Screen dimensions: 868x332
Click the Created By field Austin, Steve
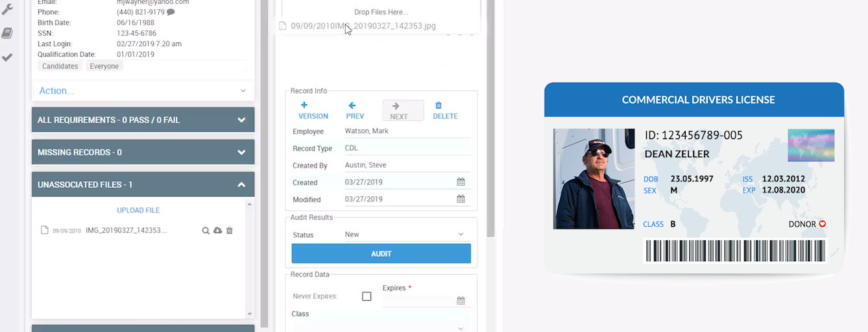[407, 165]
